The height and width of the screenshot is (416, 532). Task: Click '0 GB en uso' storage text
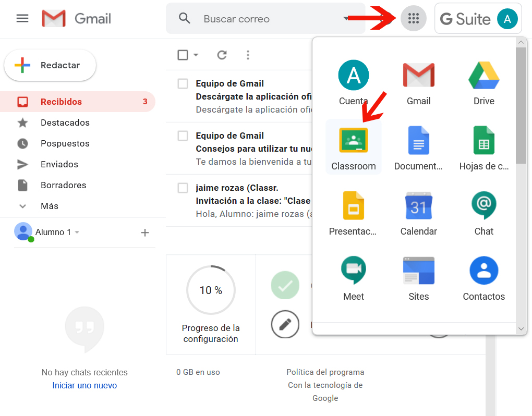pyautogui.click(x=198, y=372)
